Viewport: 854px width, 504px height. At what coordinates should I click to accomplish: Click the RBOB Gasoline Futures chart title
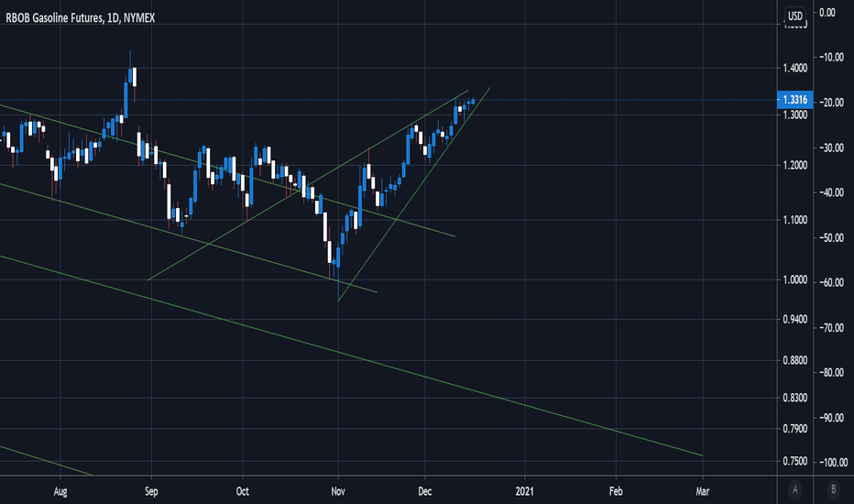tap(80, 18)
